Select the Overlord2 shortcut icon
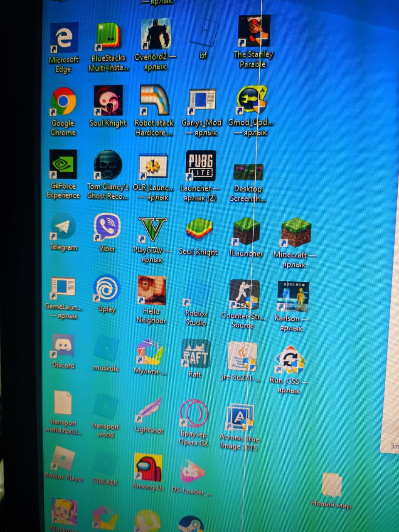The image size is (399, 532). pyautogui.click(x=155, y=35)
